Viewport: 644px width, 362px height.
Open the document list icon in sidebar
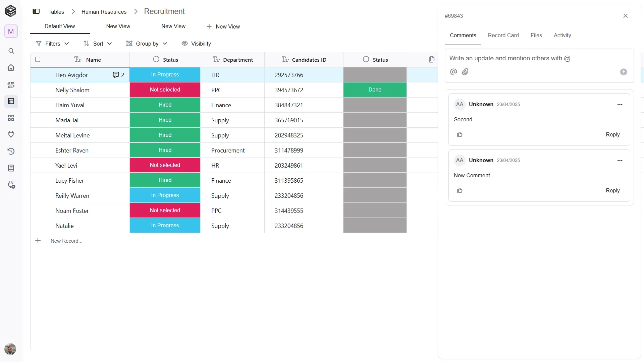11,168
